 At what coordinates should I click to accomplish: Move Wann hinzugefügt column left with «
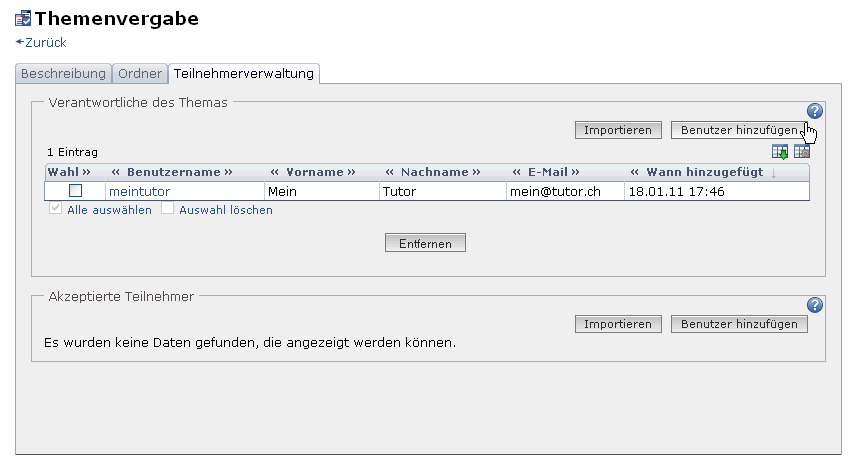pos(636,172)
